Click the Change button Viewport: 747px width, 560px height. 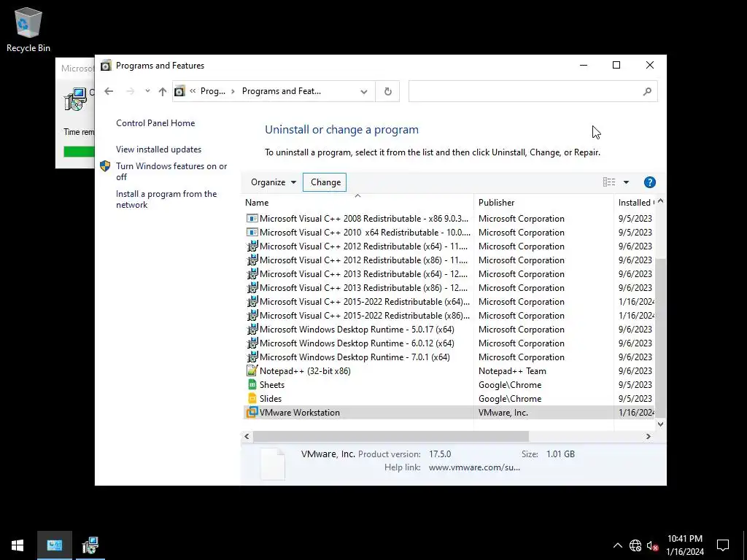coord(326,182)
